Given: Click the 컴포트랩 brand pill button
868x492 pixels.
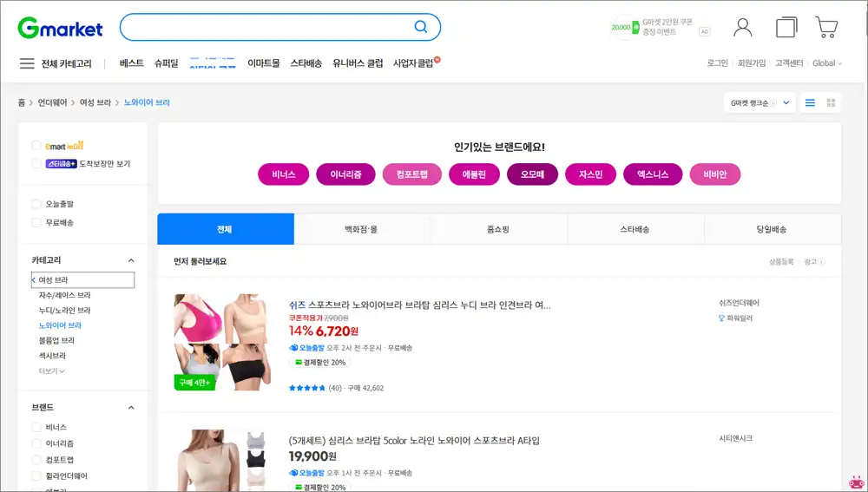Looking at the screenshot, I should (x=411, y=174).
